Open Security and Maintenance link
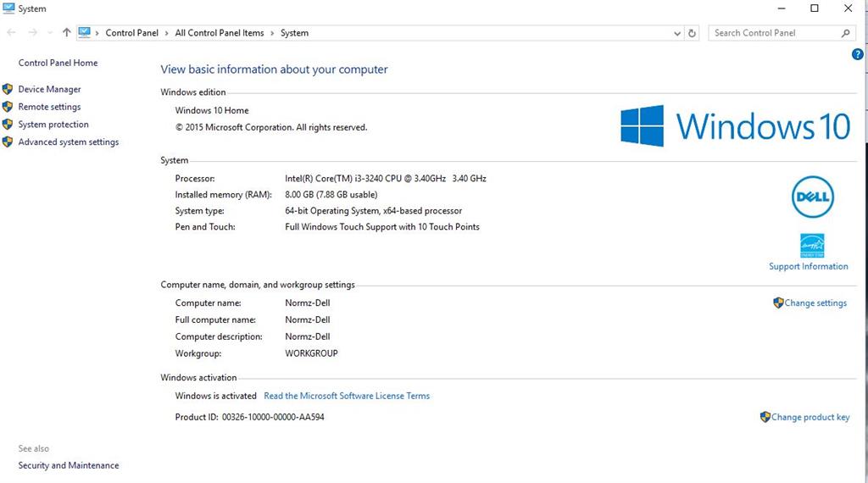 [x=68, y=466]
